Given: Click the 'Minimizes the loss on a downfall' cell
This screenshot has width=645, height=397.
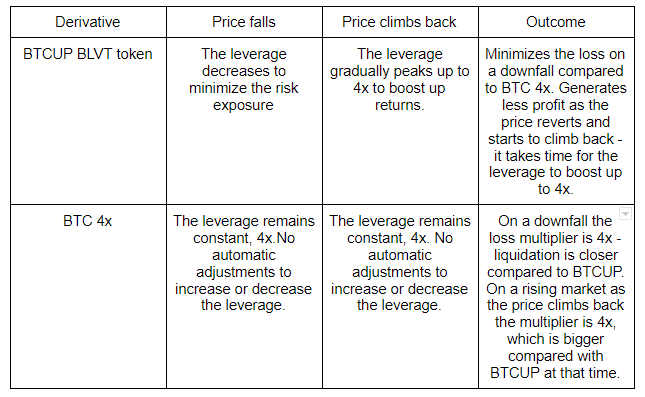Looking at the screenshot, I should [556, 121].
